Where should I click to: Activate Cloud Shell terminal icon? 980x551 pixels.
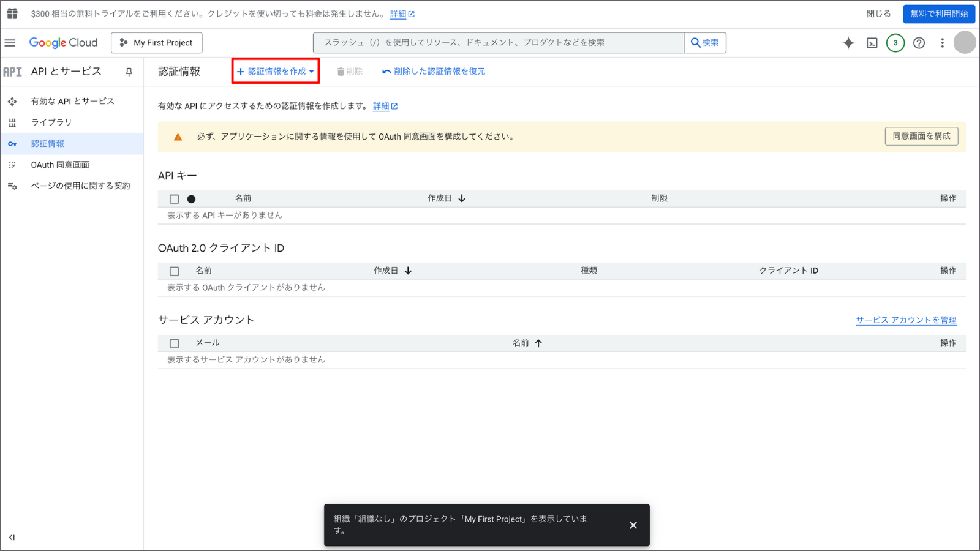click(872, 43)
